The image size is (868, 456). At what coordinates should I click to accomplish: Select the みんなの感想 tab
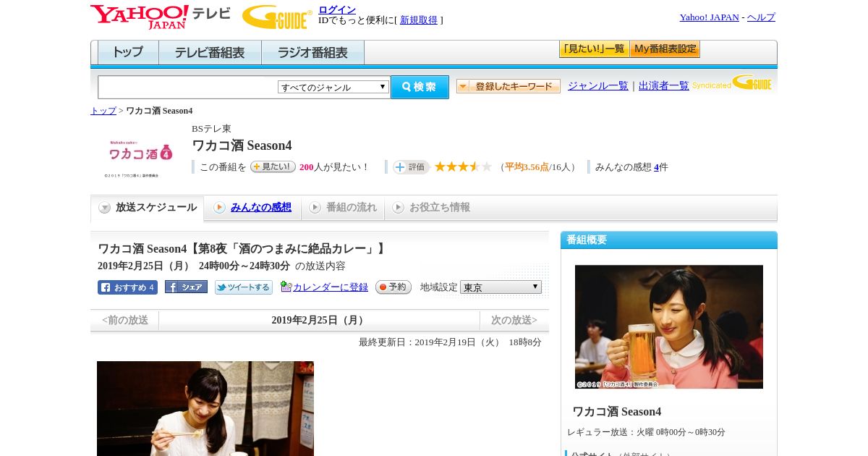point(252,208)
